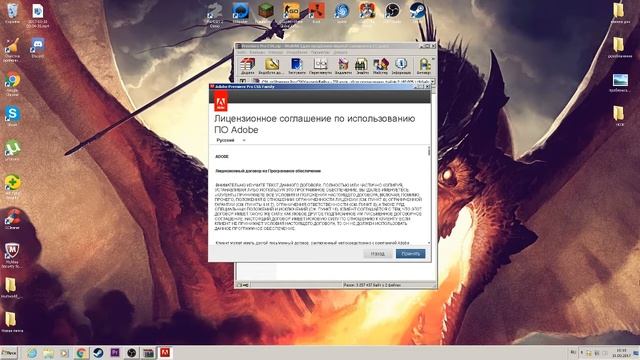Switch to Premiere Pro in the taskbar
This screenshot has height=360, width=640.
(115, 353)
